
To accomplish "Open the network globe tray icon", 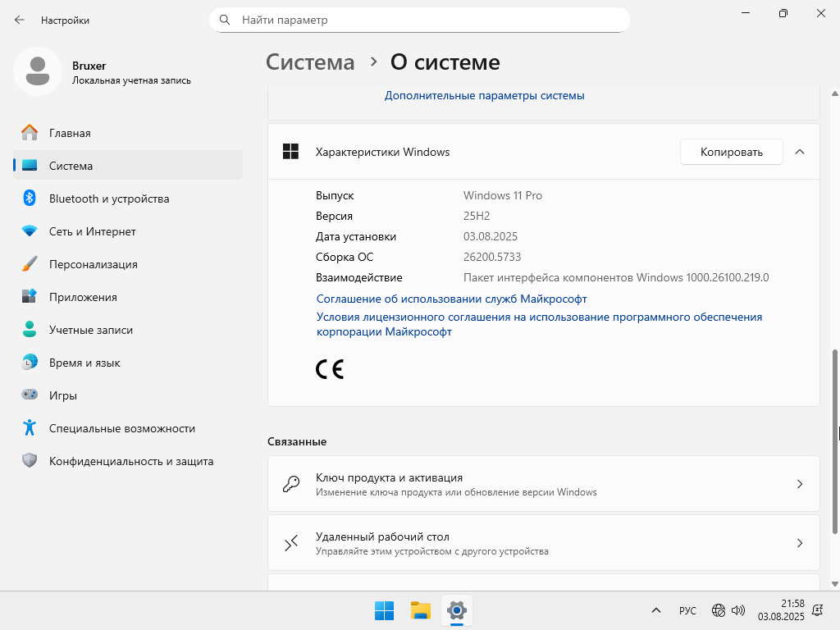I will tap(719, 610).
